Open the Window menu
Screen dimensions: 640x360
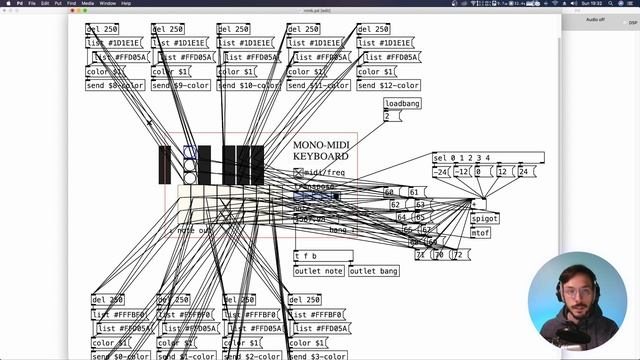[x=108, y=3]
